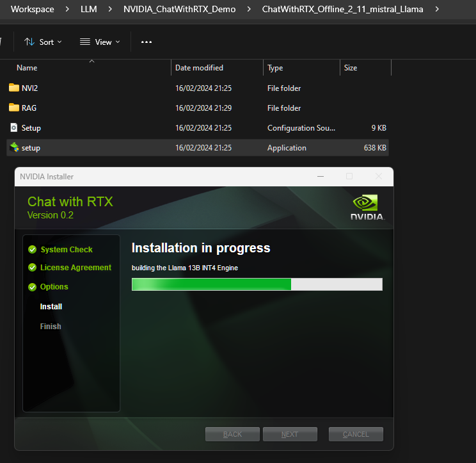Click the 638 KB size cell
The height and width of the screenshot is (463, 476).
point(375,148)
